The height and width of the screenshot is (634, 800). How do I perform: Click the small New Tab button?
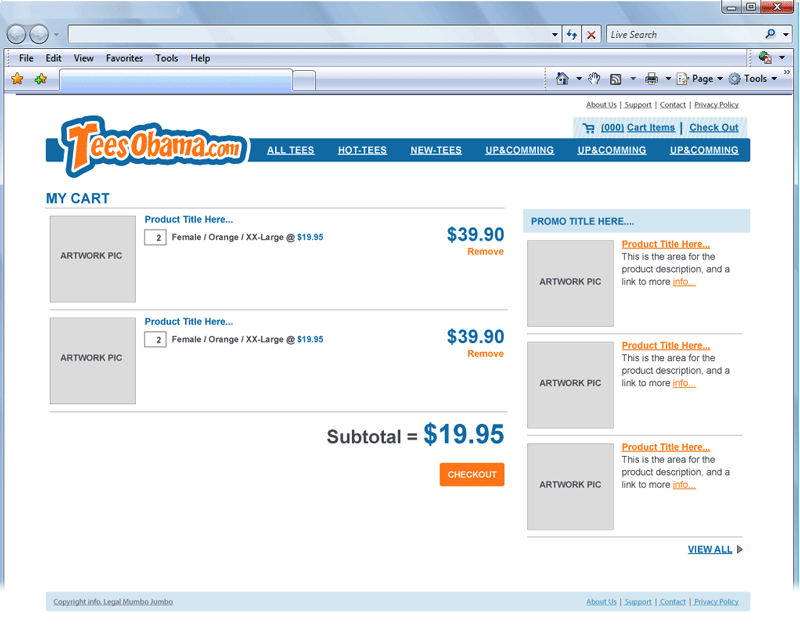coord(304,81)
